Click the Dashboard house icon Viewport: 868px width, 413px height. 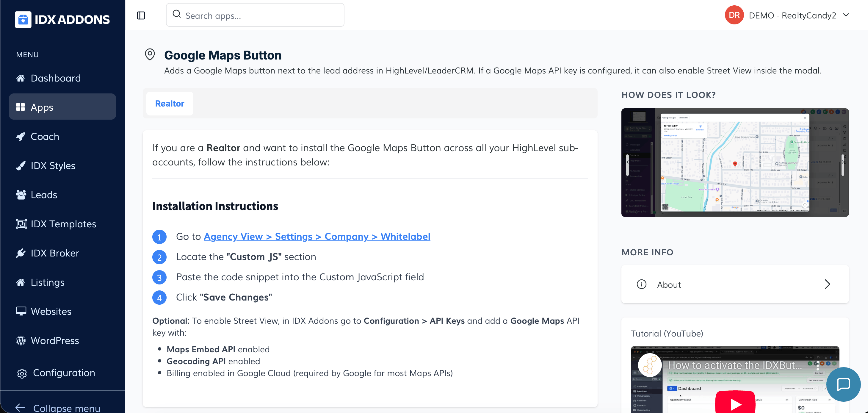21,78
